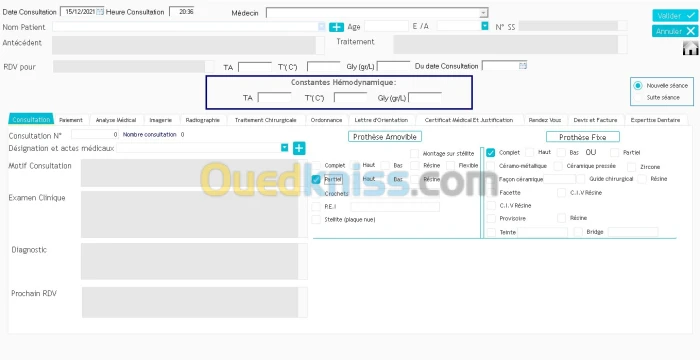Click the Valider button
The width and height of the screenshot is (700, 360).
[x=675, y=16]
